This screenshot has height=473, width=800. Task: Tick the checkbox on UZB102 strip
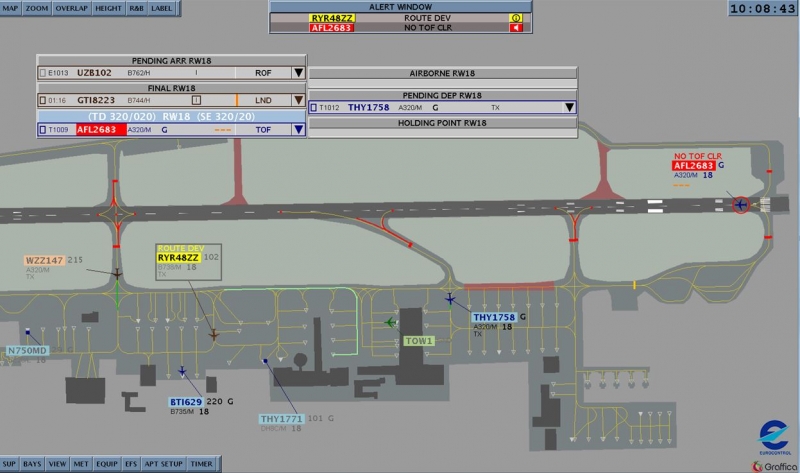coord(42,73)
